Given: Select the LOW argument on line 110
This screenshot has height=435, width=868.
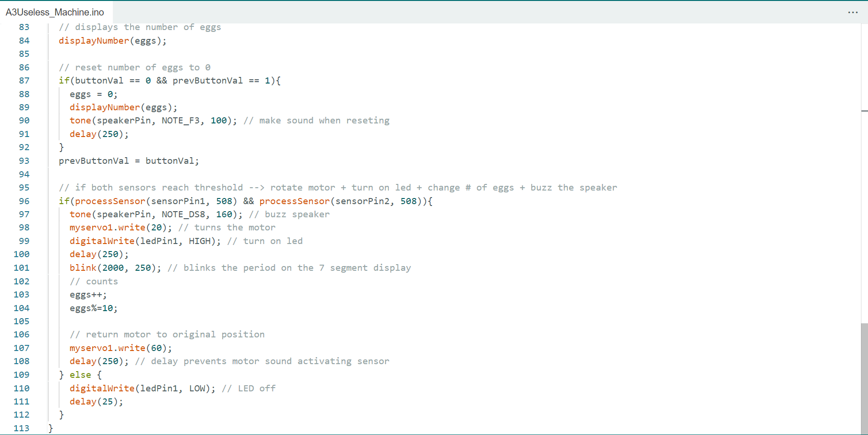Looking at the screenshot, I should [197, 388].
